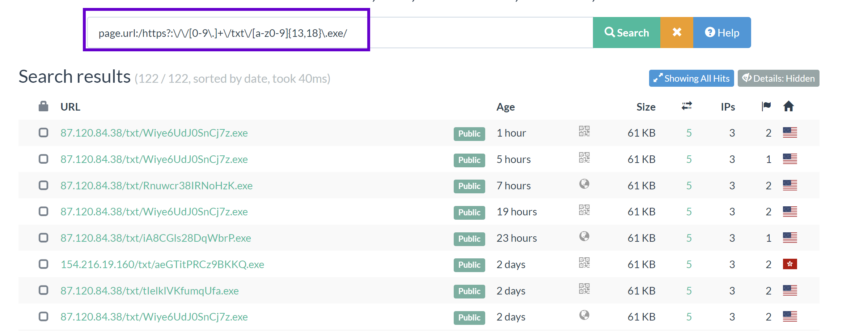Click the lock icon in the table header
Image resolution: width=868 pixels, height=331 pixels.
pyautogui.click(x=43, y=106)
